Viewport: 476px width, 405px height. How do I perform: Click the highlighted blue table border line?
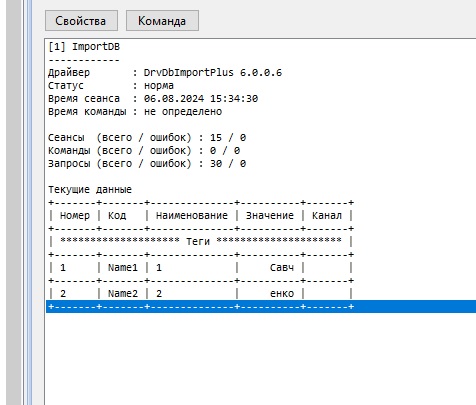[x=261, y=306]
